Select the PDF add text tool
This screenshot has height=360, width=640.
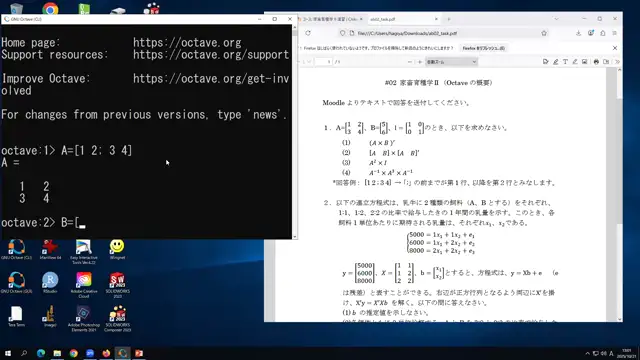[565, 62]
